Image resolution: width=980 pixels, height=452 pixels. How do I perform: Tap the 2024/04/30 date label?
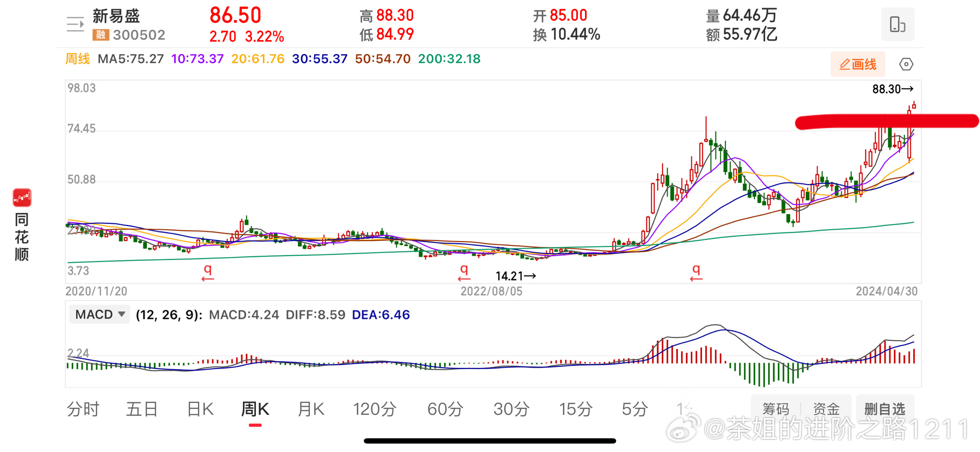tap(887, 291)
